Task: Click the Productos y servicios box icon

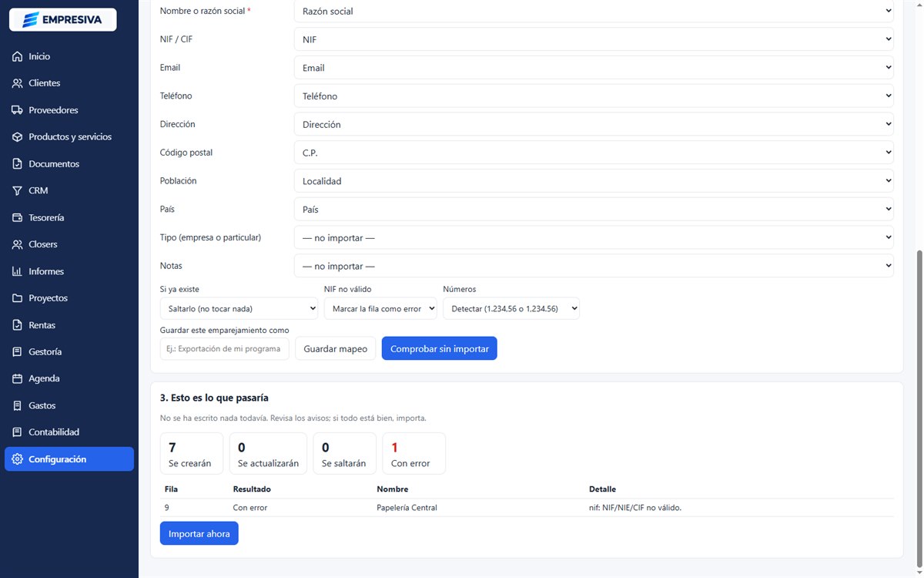Action: (18, 137)
